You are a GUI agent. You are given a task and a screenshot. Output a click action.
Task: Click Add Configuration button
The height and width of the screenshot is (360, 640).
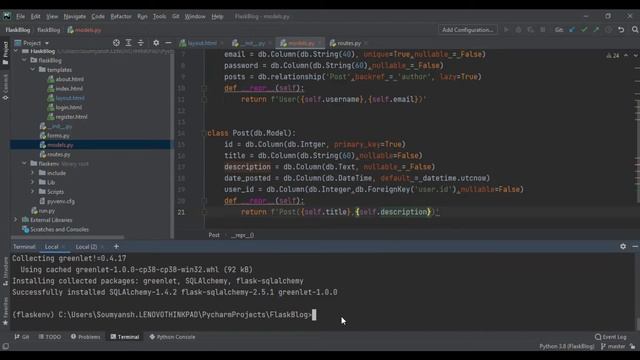pos(467,30)
